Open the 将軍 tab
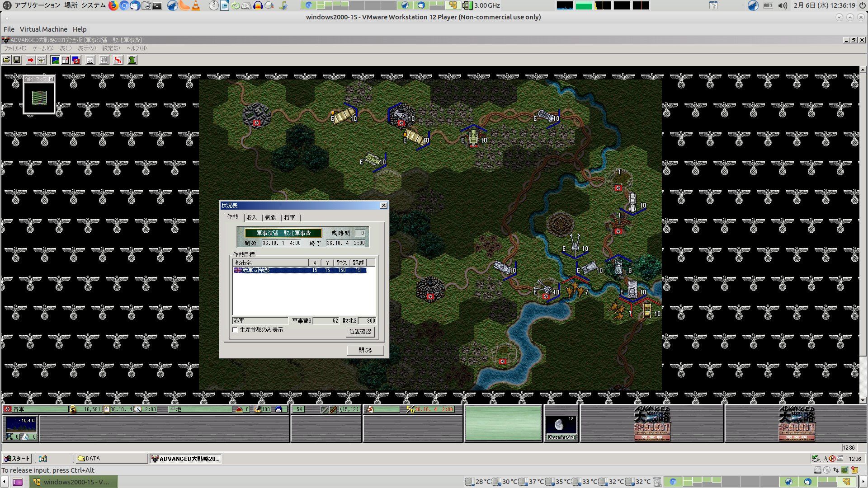Screen dimensions: 868x488 pyautogui.click(x=289, y=218)
